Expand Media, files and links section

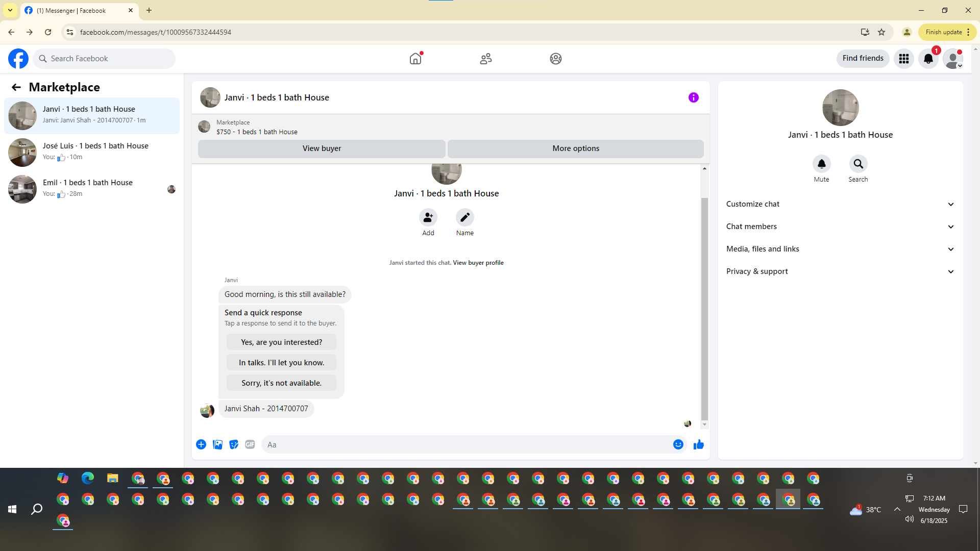[x=841, y=249]
